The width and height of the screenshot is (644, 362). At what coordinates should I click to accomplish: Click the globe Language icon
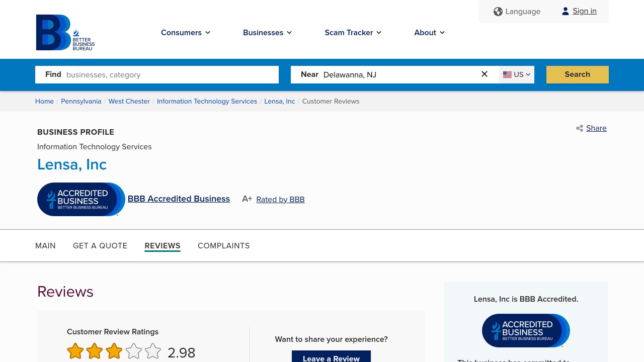pos(498,12)
